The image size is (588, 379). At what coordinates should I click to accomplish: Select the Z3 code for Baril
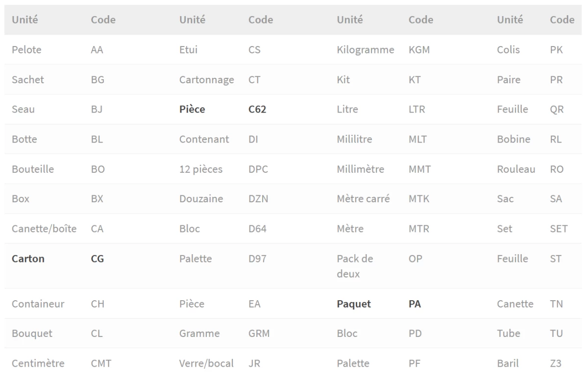pyautogui.click(x=556, y=363)
